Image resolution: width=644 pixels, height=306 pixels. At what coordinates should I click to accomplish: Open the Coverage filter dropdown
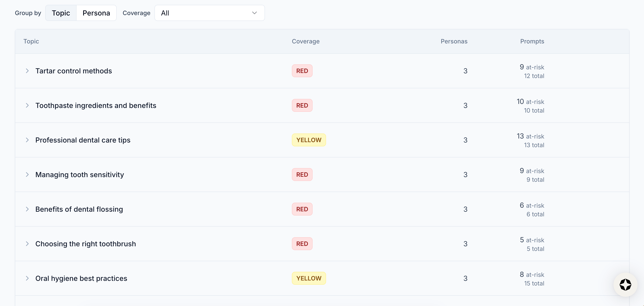click(209, 13)
